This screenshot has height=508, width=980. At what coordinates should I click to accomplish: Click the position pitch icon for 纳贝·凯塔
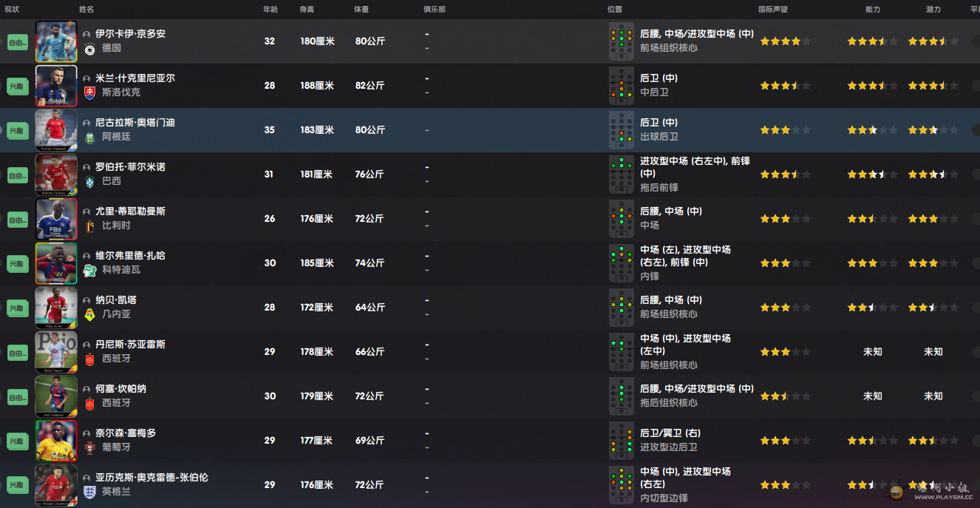621,308
